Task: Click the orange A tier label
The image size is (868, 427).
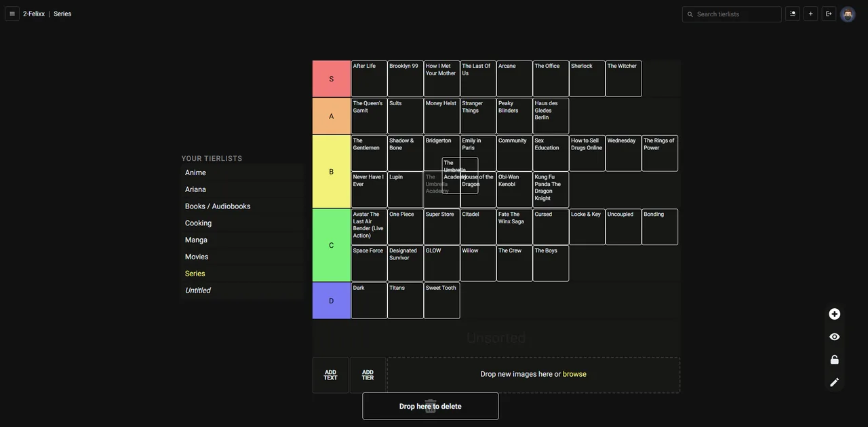Action: coord(332,116)
